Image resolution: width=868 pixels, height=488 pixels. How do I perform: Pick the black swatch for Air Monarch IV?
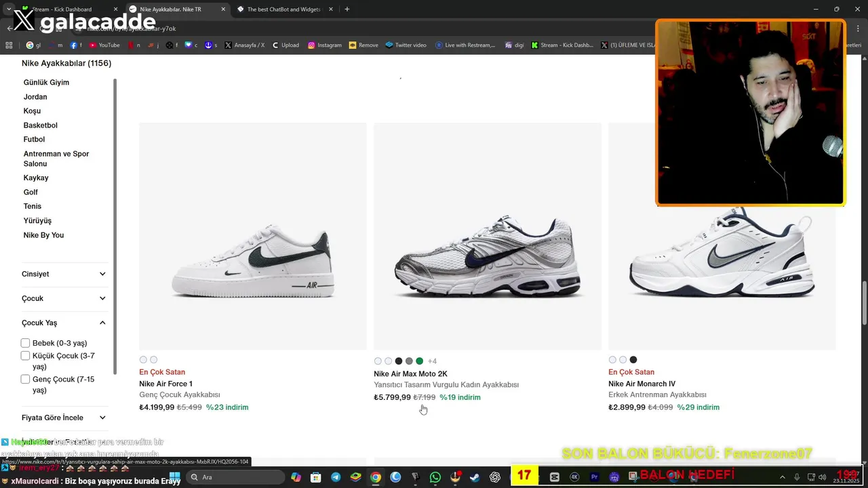633,360
